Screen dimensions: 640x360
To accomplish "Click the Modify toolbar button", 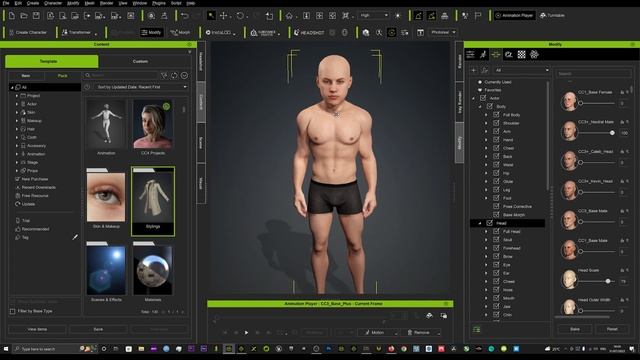I will tap(151, 32).
